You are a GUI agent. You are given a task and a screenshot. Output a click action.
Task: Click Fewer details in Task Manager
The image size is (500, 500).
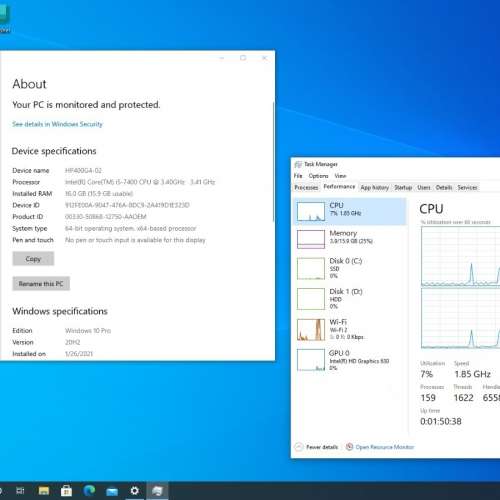pyautogui.click(x=322, y=447)
